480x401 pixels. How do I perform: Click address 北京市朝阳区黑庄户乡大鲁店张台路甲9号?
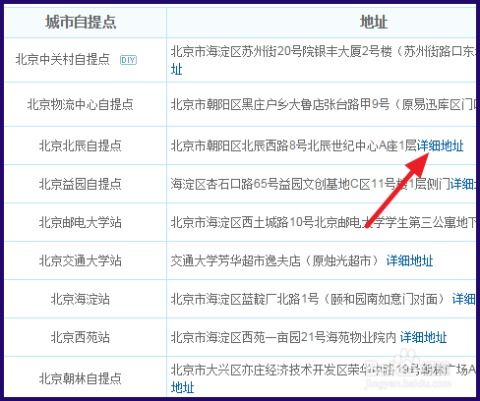(x=280, y=104)
